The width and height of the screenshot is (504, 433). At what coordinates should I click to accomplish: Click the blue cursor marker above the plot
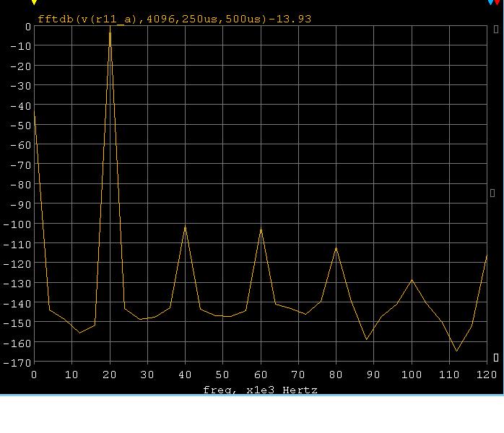point(490,2)
